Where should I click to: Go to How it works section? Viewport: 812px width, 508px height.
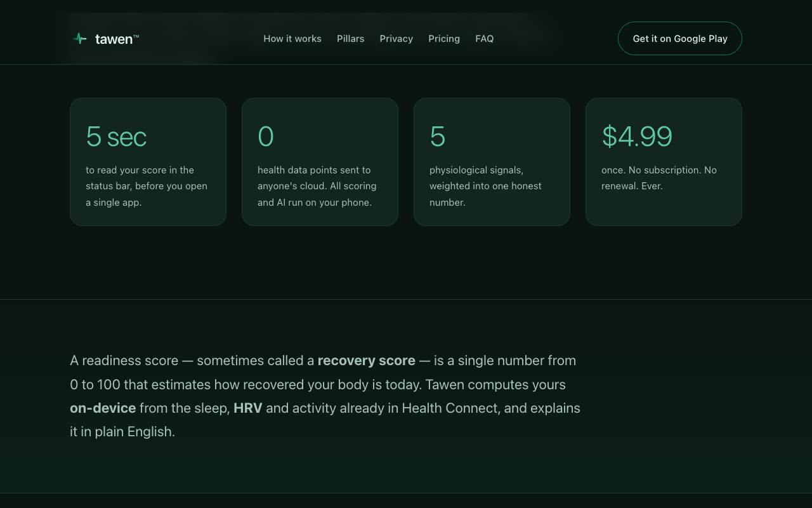click(x=292, y=39)
